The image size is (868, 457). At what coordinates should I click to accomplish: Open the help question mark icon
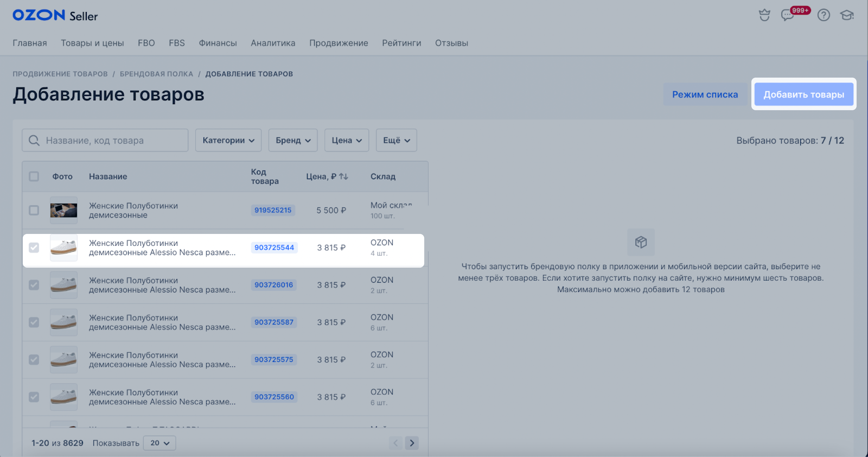pos(824,15)
